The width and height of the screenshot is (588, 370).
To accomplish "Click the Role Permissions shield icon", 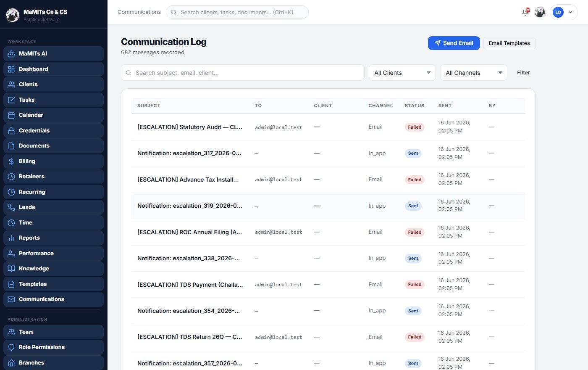I will coord(11,347).
